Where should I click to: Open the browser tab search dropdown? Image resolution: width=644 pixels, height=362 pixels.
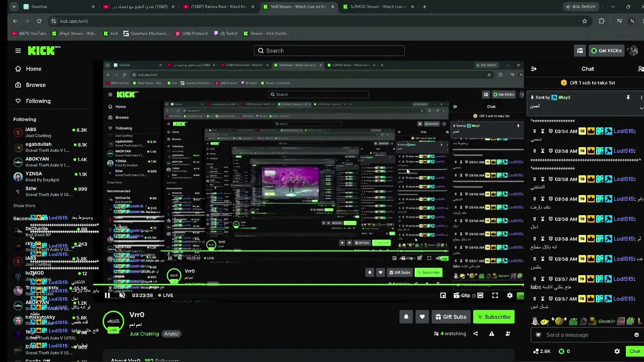(14, 7)
